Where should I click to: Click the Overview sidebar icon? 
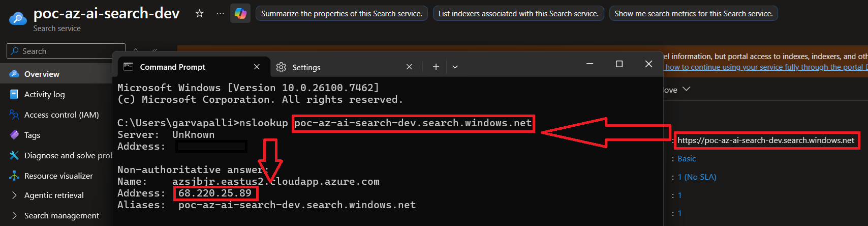14,74
